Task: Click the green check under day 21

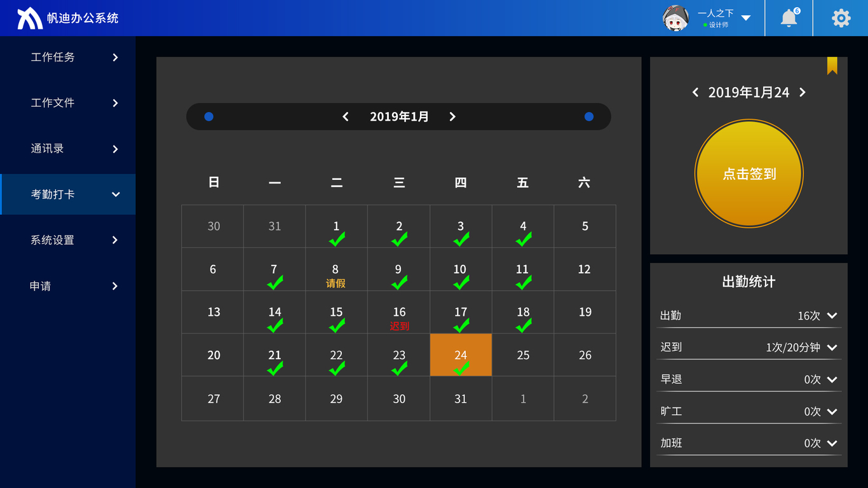Action: click(x=275, y=369)
